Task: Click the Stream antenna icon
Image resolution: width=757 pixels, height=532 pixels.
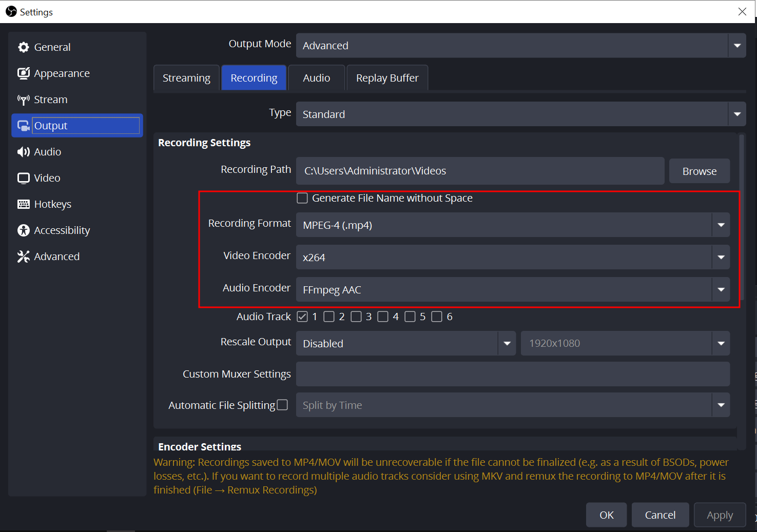Action: click(23, 100)
